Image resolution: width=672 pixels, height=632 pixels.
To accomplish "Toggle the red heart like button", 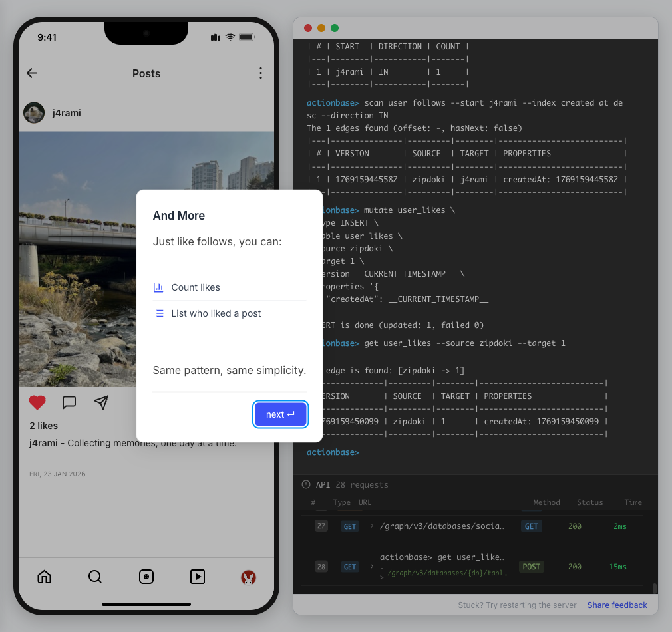I will [37, 402].
